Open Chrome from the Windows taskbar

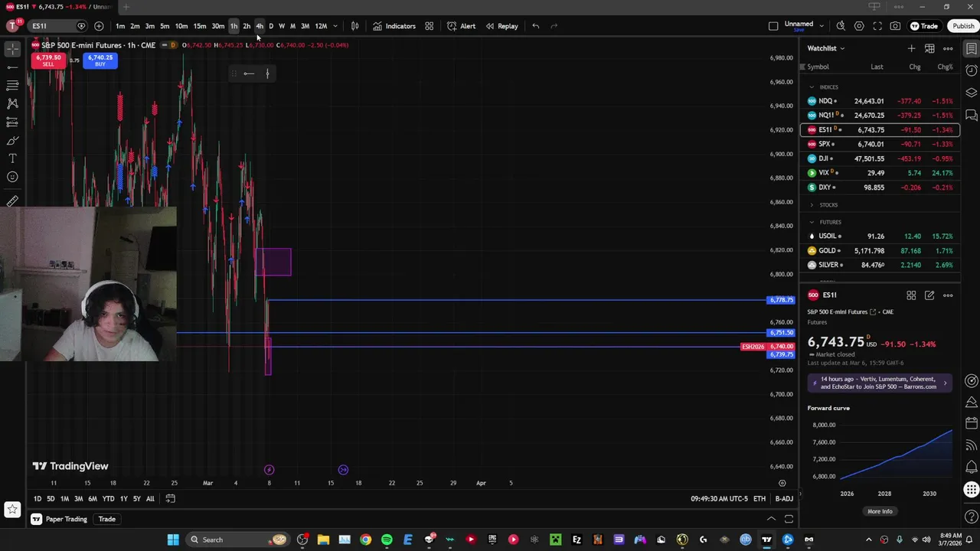(x=365, y=540)
